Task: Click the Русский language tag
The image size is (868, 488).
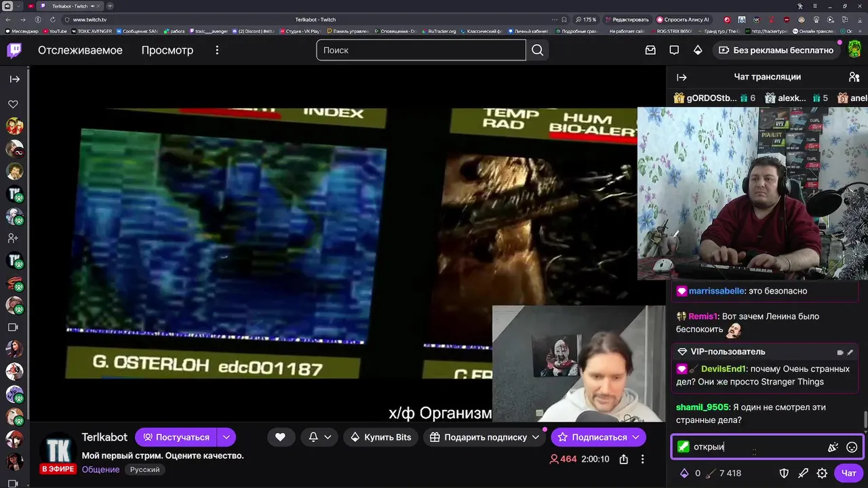Action: point(145,470)
